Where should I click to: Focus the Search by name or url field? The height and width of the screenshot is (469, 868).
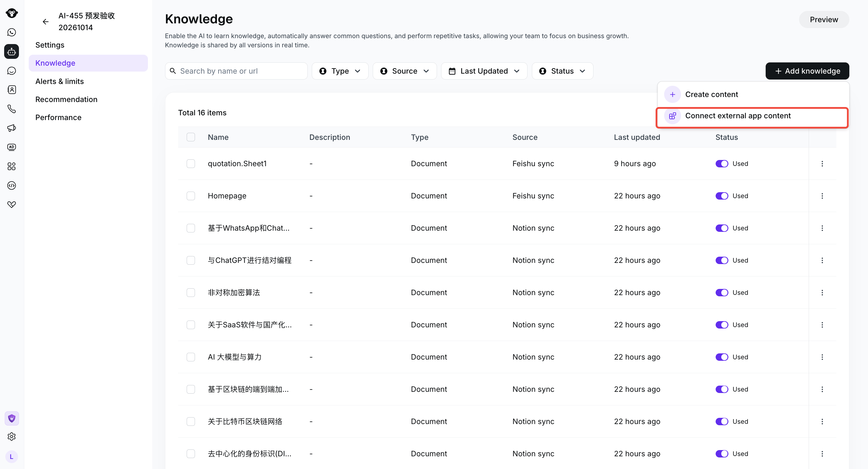236,71
